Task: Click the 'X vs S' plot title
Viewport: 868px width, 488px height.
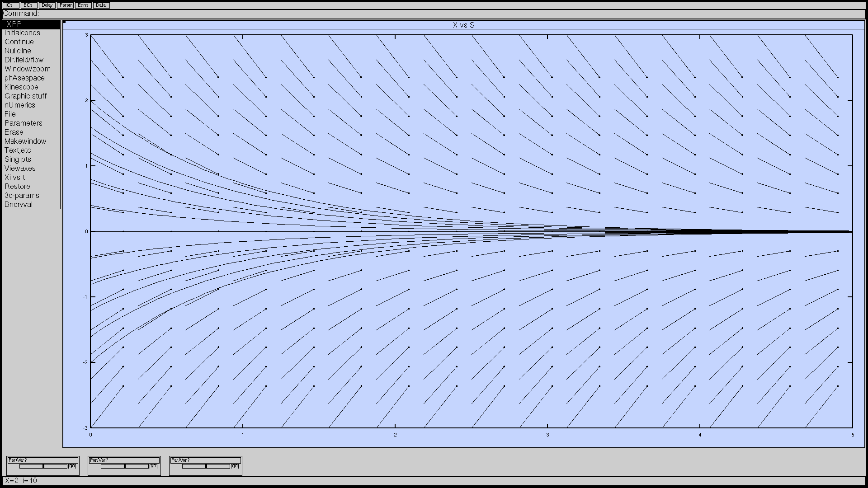Action: tap(464, 25)
